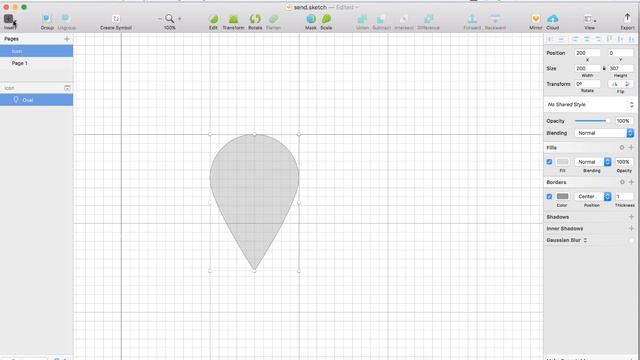Viewport: 640px width, 360px height.
Task: Click the Ungroup toolbar icon
Action: pos(66,19)
